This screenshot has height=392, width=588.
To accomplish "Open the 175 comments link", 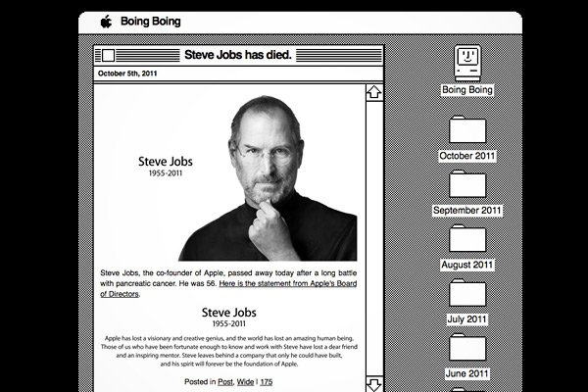I will (267, 382).
